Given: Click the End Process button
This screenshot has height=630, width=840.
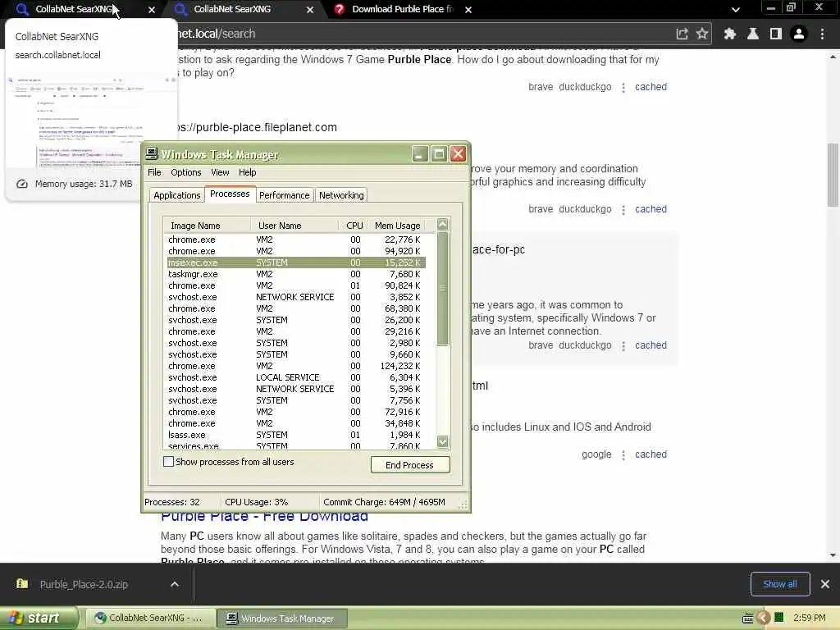Looking at the screenshot, I should pyautogui.click(x=410, y=465).
